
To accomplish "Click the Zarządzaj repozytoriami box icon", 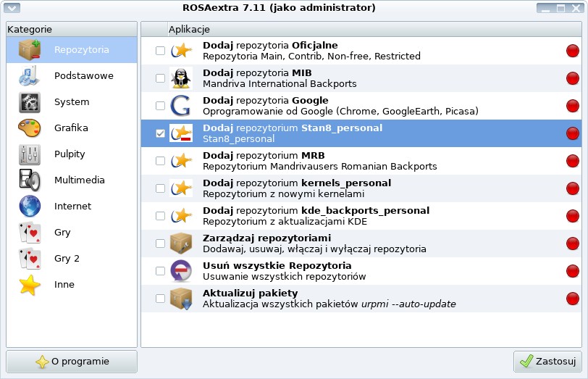I will click(181, 243).
